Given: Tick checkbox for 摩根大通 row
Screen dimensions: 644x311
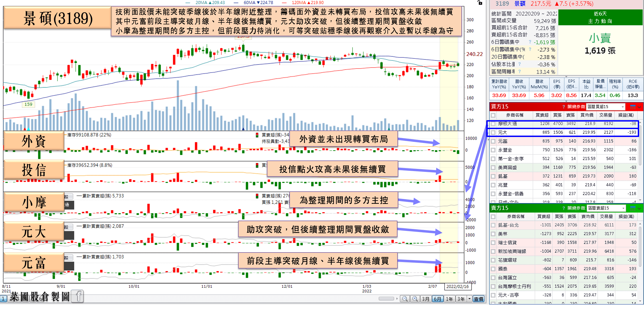Looking at the screenshot, I should tap(493, 124).
